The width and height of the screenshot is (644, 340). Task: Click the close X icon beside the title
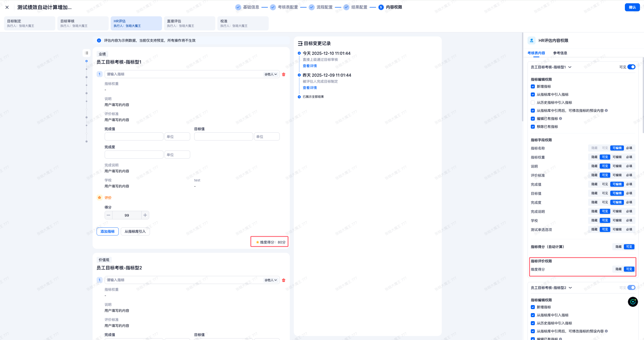pos(7,7)
